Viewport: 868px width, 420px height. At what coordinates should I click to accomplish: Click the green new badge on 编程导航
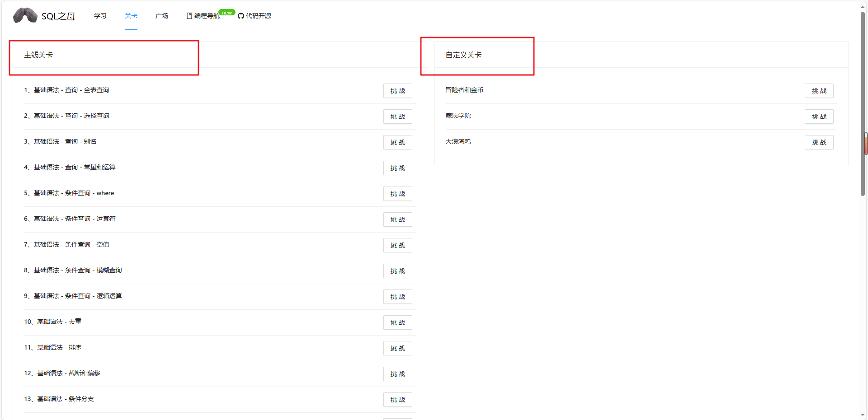pyautogui.click(x=226, y=12)
